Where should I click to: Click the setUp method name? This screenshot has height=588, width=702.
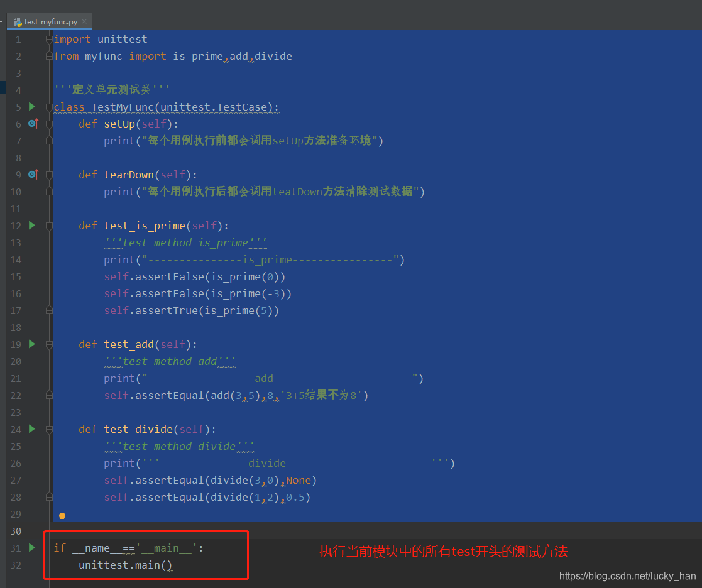[119, 124]
